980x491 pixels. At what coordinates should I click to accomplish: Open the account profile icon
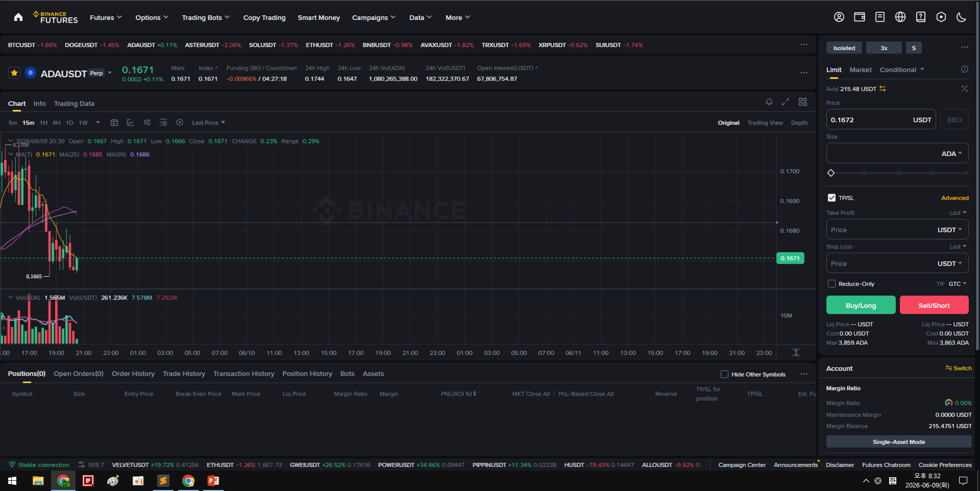[x=839, y=17]
